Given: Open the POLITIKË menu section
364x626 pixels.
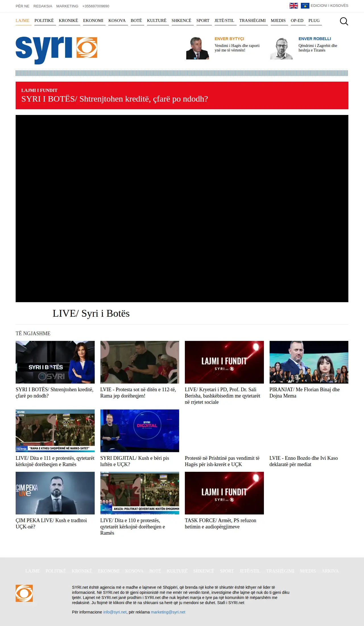Looking at the screenshot, I should tap(44, 20).
